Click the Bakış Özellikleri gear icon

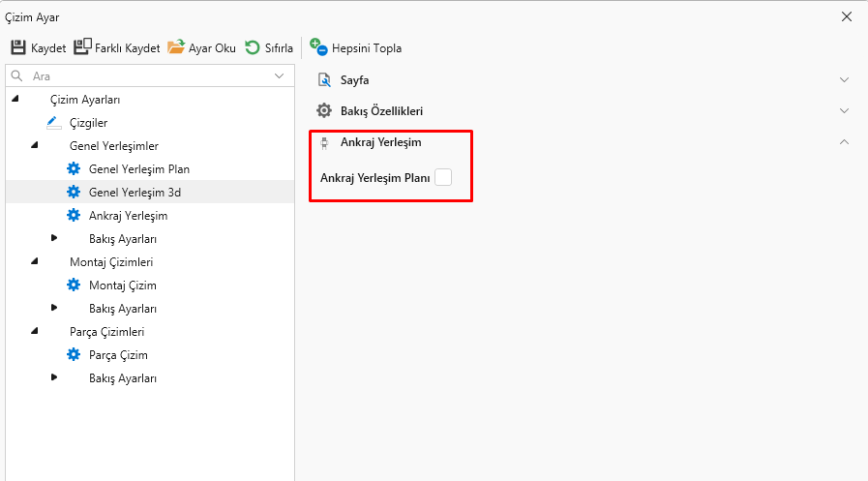point(324,111)
